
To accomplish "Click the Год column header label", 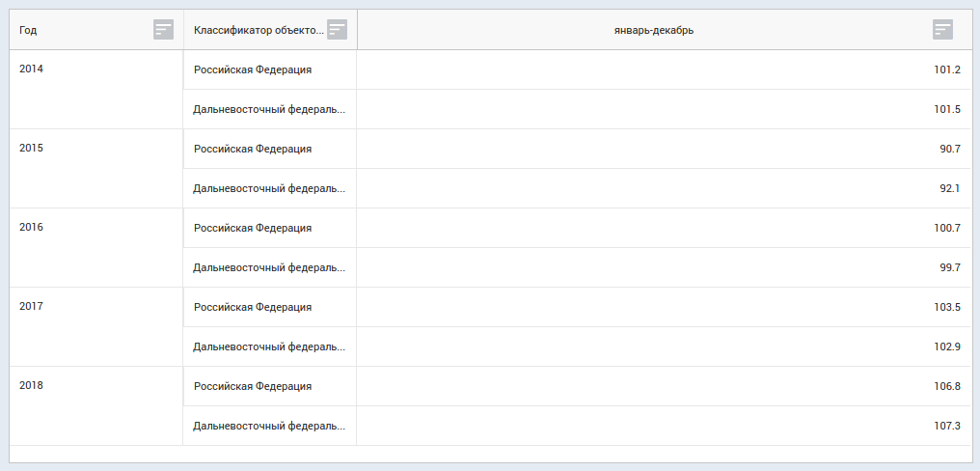I will (29, 30).
